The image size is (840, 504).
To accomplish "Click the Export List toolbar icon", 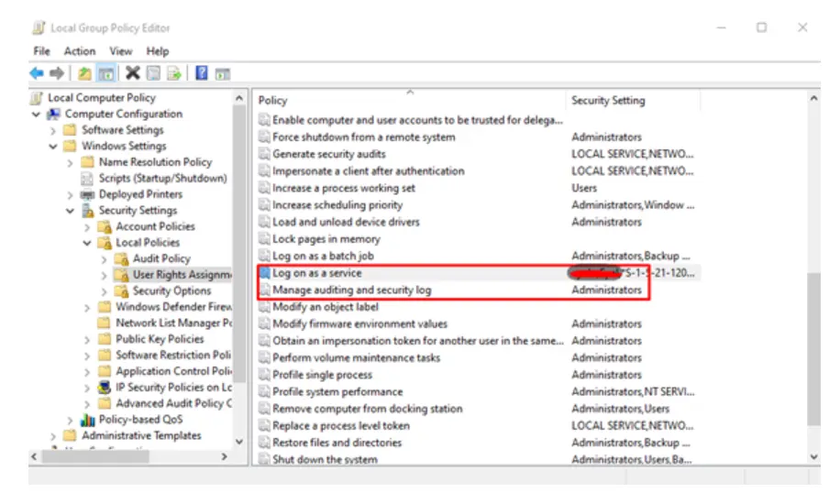I will coord(173,73).
